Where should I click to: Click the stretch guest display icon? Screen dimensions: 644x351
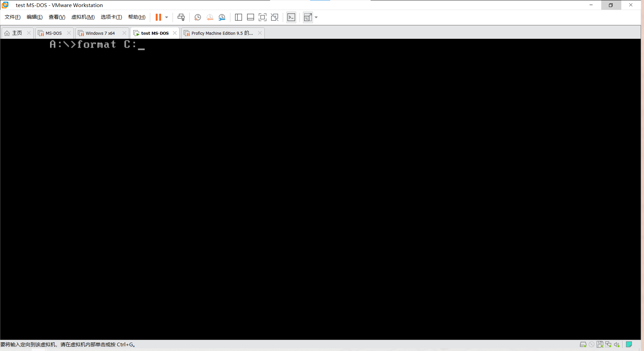308,17
